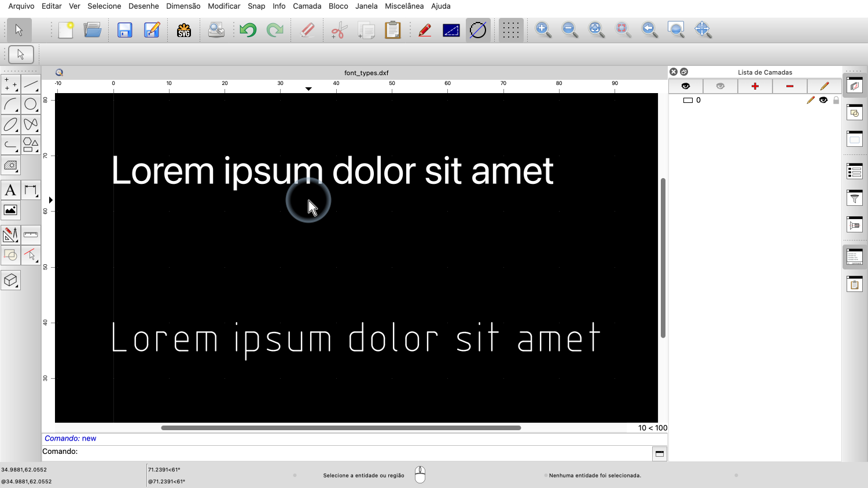Remove layer with red minus button

pyautogui.click(x=790, y=86)
